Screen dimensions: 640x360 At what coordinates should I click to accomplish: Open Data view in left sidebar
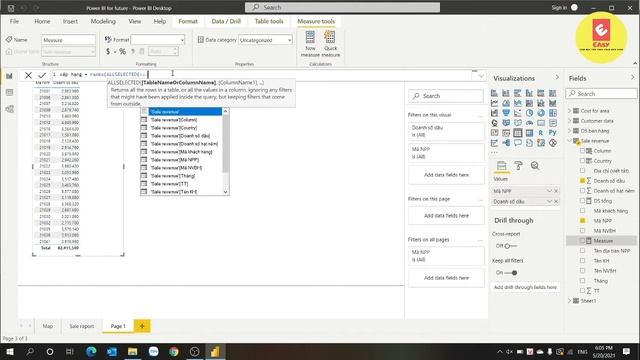coord(9,93)
